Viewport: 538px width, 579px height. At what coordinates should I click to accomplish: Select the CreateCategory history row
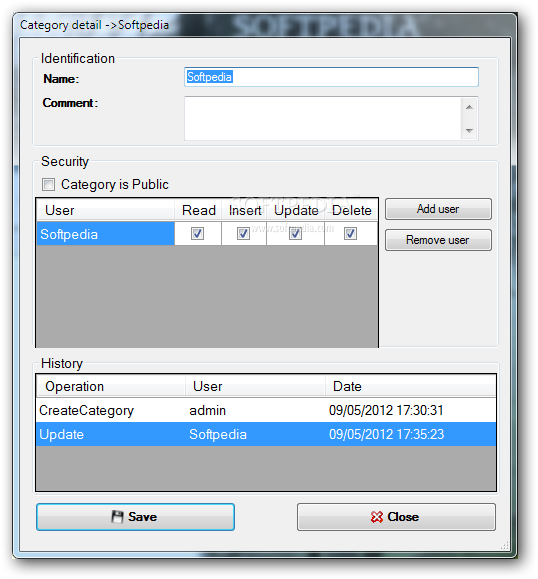click(266, 410)
